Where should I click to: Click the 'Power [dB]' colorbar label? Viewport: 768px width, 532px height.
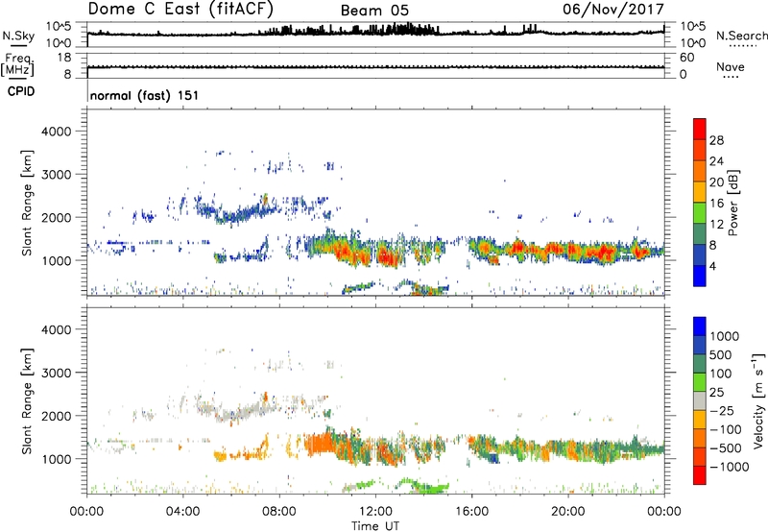tap(732, 203)
